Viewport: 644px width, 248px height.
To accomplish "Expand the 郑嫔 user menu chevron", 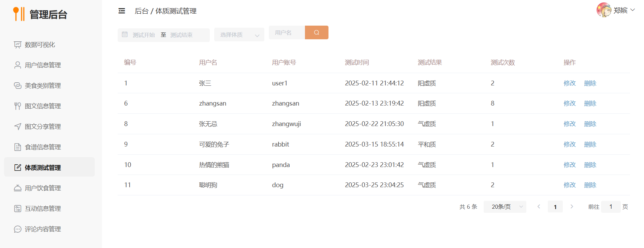I will [x=633, y=10].
